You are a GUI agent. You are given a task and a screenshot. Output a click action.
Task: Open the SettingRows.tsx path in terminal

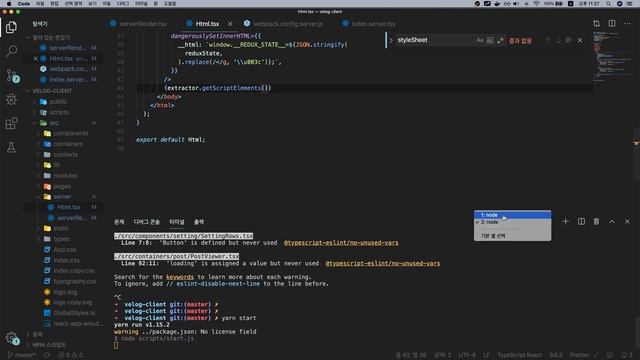pyautogui.click(x=184, y=236)
